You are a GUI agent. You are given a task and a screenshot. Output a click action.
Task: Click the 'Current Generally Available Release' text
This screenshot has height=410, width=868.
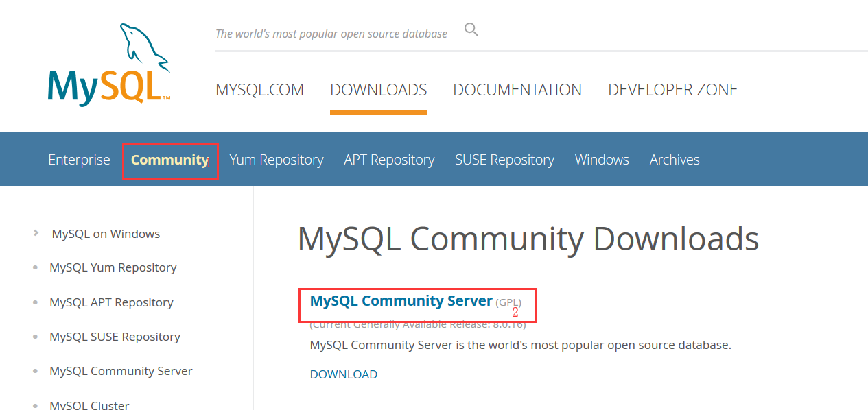[x=418, y=324]
